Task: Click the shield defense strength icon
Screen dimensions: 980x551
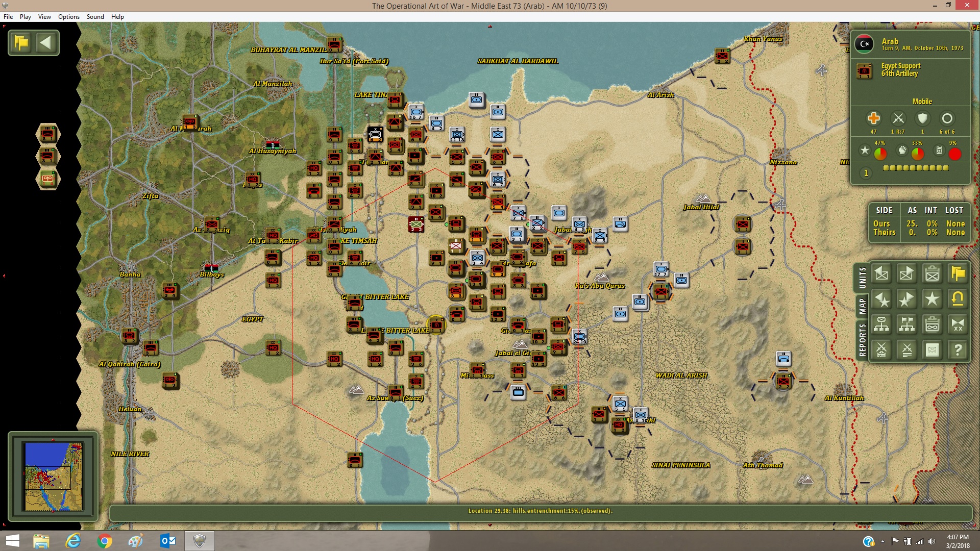Action: tap(922, 118)
